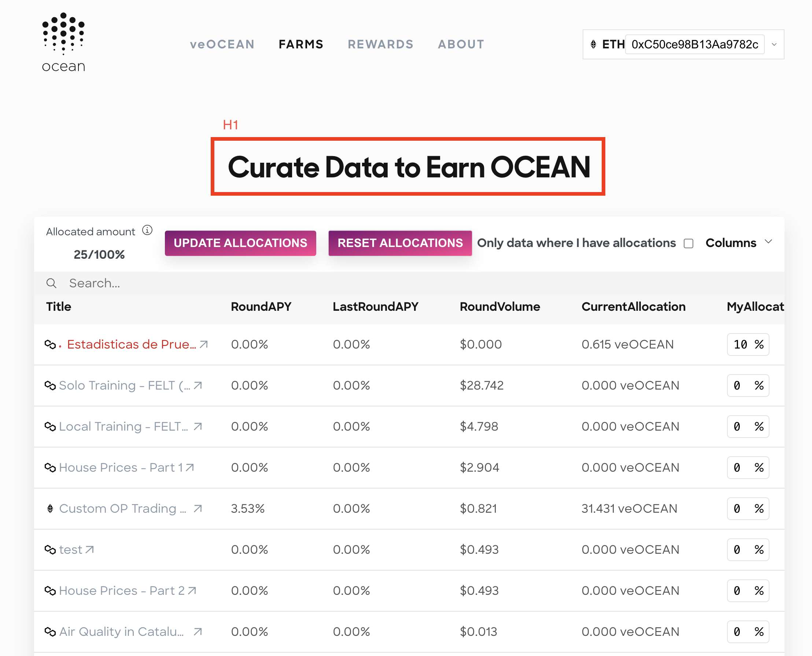This screenshot has height=656, width=812.
Task: Sort by Title column header
Action: tap(59, 306)
